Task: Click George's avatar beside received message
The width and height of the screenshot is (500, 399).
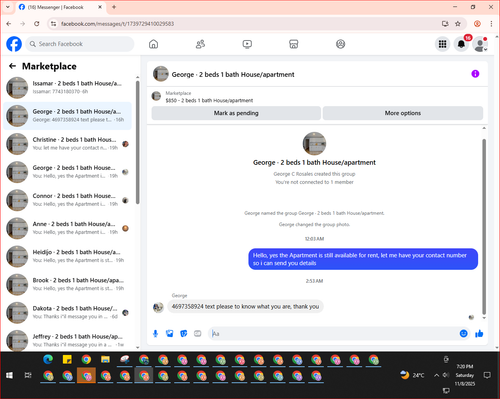Action: pyautogui.click(x=158, y=307)
